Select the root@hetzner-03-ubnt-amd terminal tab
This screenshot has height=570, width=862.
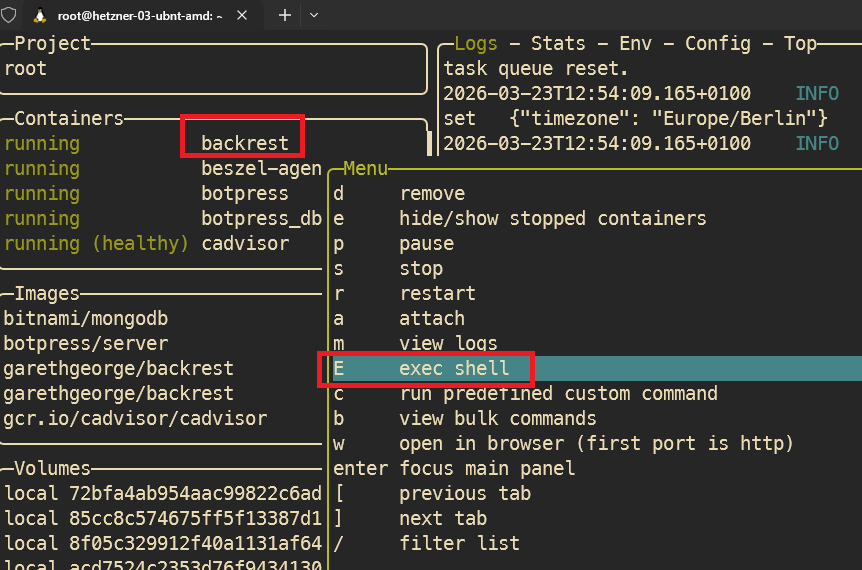140,15
